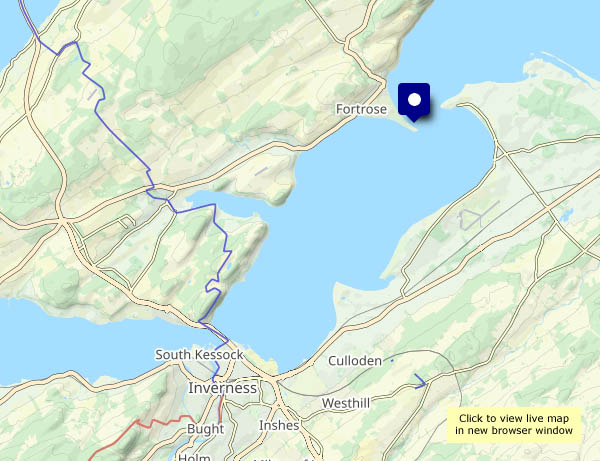The image size is (600, 461).
Task: Click the small blue dot beside Culloden
Action: (x=392, y=360)
